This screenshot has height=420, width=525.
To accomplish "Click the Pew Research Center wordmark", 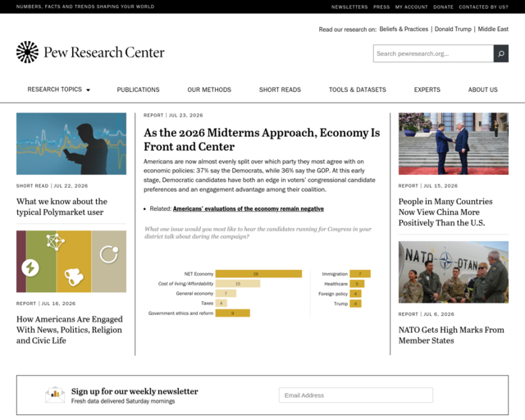I will point(104,52).
